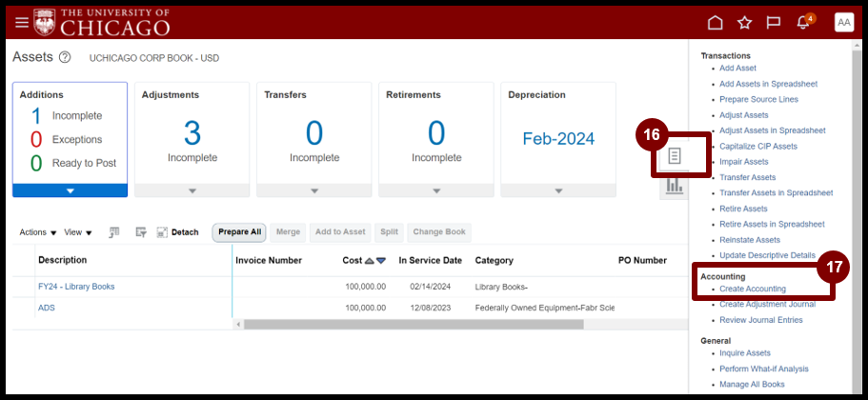Image resolution: width=868 pixels, height=400 pixels.
Task: Open the hamburger navigator menu
Action: [22, 23]
